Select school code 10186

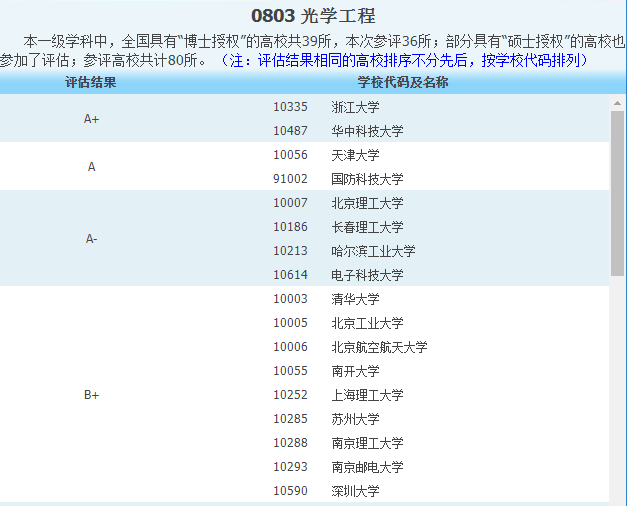(290, 227)
